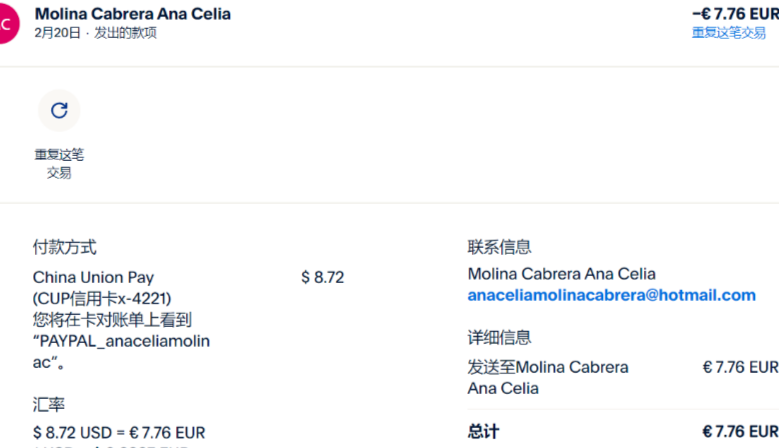Click the −€ 7.76 EUR header amount
Screen dimensions: 779x448
click(735, 14)
